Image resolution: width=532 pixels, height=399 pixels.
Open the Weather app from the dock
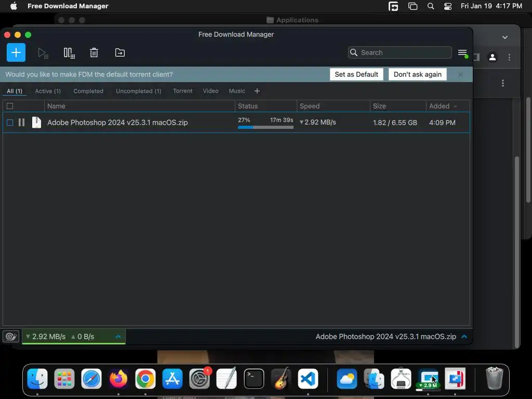[347, 379]
